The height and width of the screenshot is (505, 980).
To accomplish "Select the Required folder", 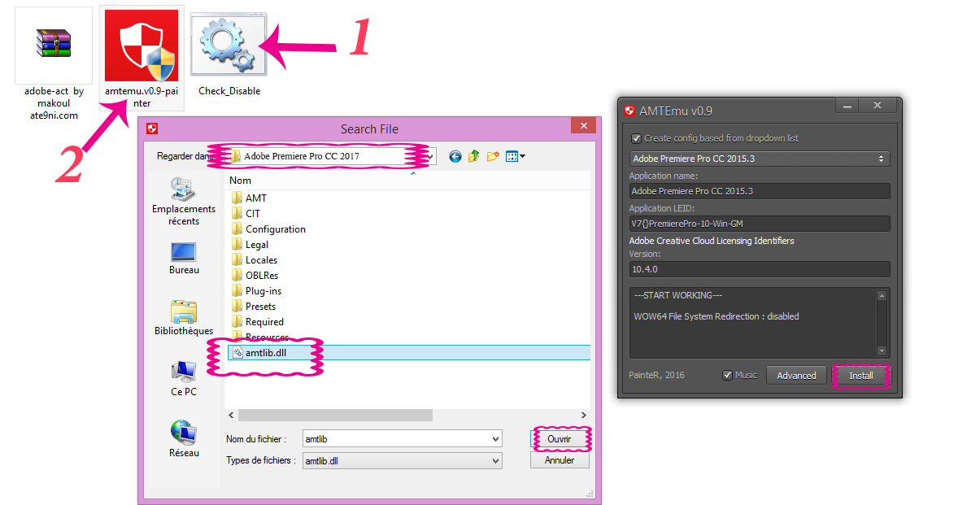I will click(258, 321).
